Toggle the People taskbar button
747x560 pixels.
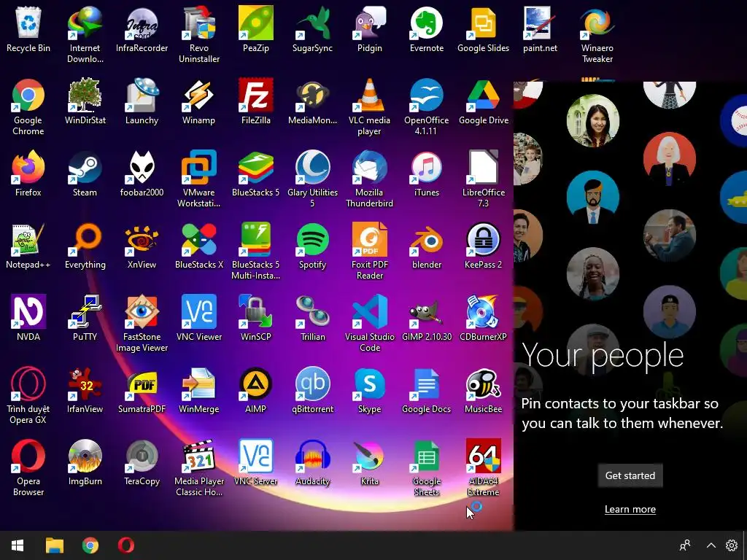pos(685,545)
